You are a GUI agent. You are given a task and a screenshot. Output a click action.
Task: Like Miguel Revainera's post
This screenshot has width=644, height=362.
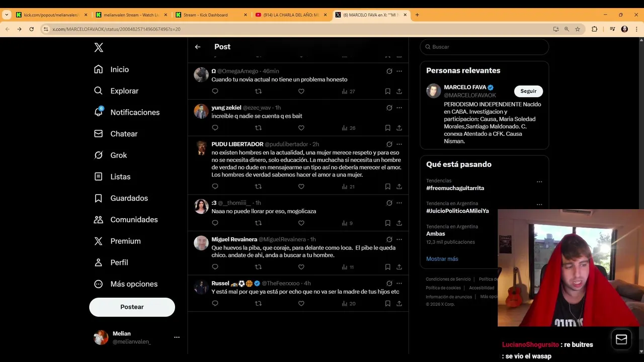301,267
